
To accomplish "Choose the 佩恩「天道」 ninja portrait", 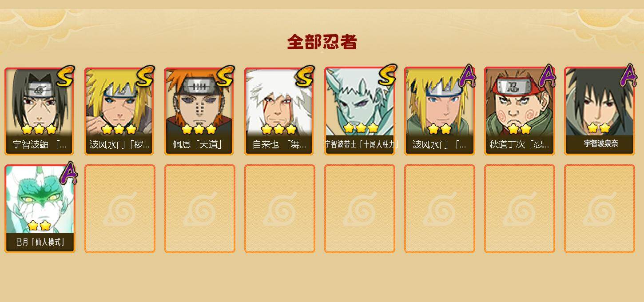I will (199, 111).
